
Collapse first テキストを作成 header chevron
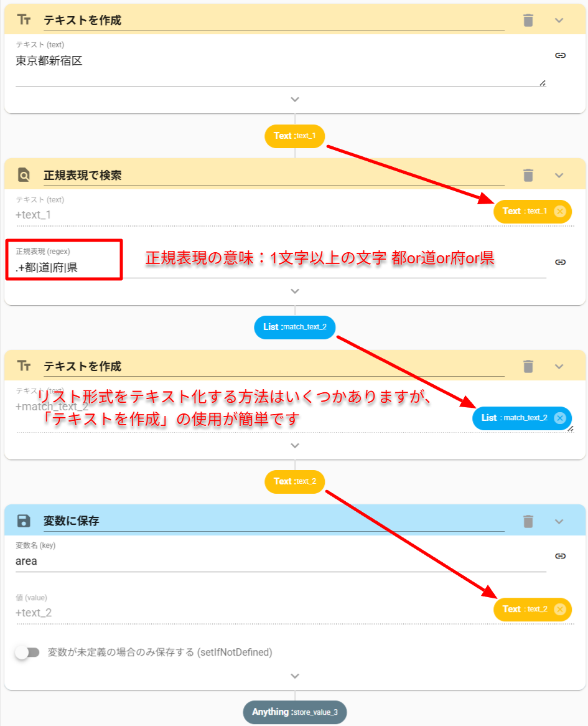559,21
